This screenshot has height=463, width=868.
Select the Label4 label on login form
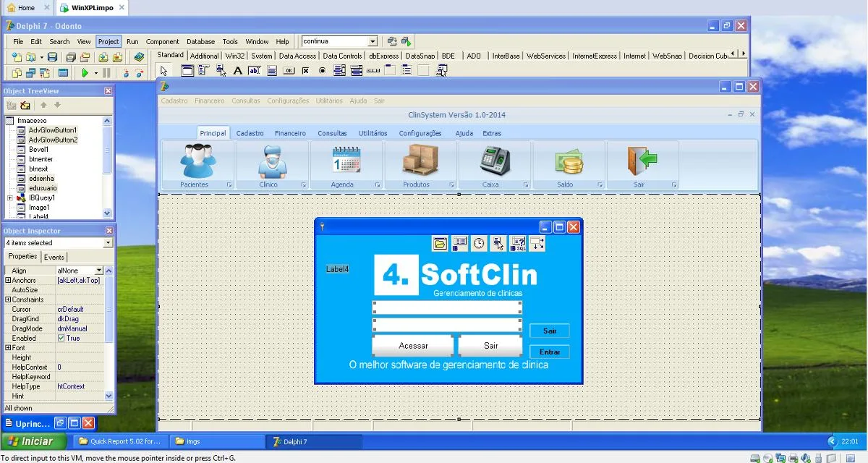(338, 269)
